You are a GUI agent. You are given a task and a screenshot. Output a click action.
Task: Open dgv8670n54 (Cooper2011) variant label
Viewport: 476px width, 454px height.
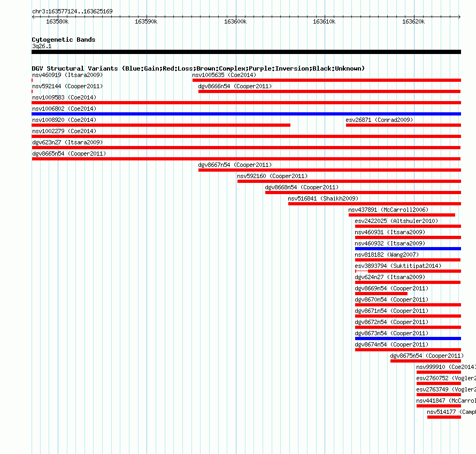pyautogui.click(x=391, y=299)
